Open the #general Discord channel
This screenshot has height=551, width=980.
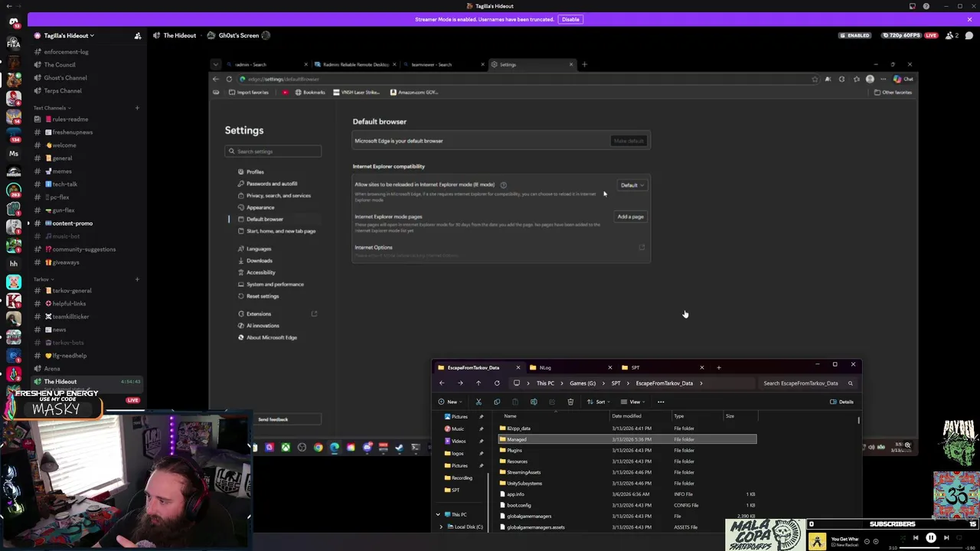[62, 158]
